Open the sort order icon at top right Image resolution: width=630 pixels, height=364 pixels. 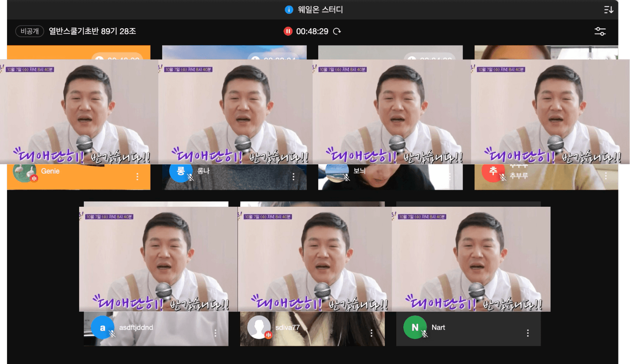(608, 10)
